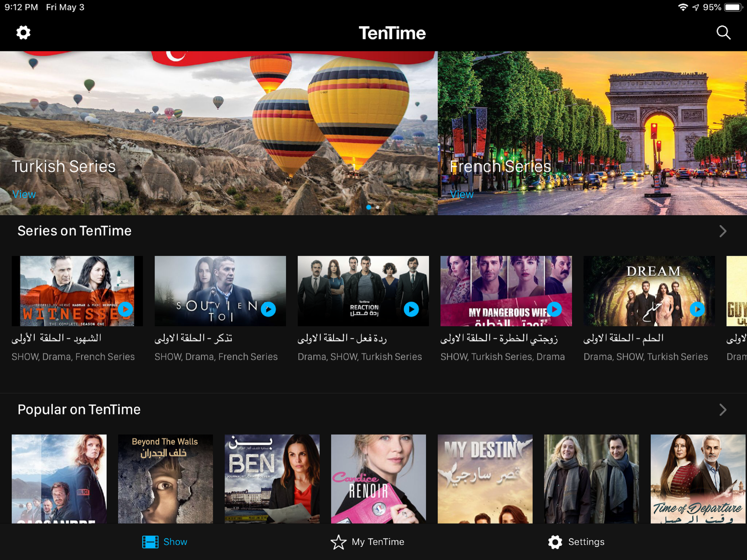Open settings gear in top-left header

click(x=23, y=33)
